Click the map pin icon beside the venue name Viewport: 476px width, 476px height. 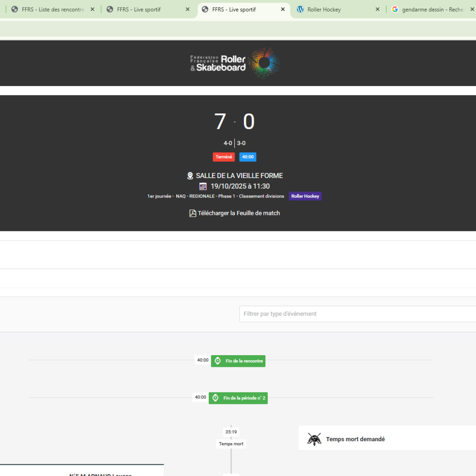tap(190, 176)
